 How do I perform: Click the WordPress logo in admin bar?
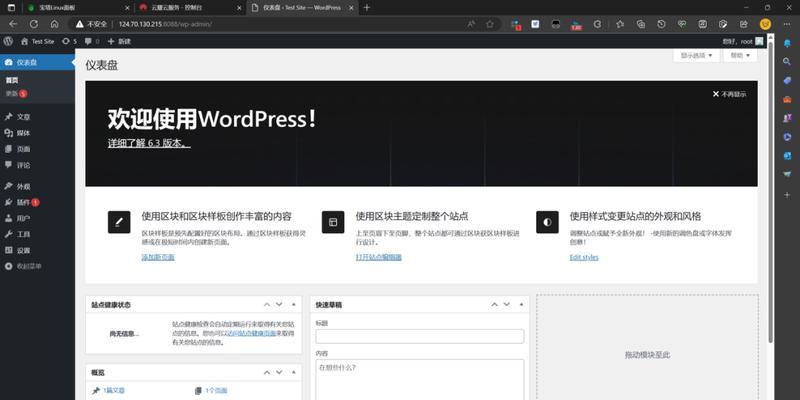tap(8, 41)
